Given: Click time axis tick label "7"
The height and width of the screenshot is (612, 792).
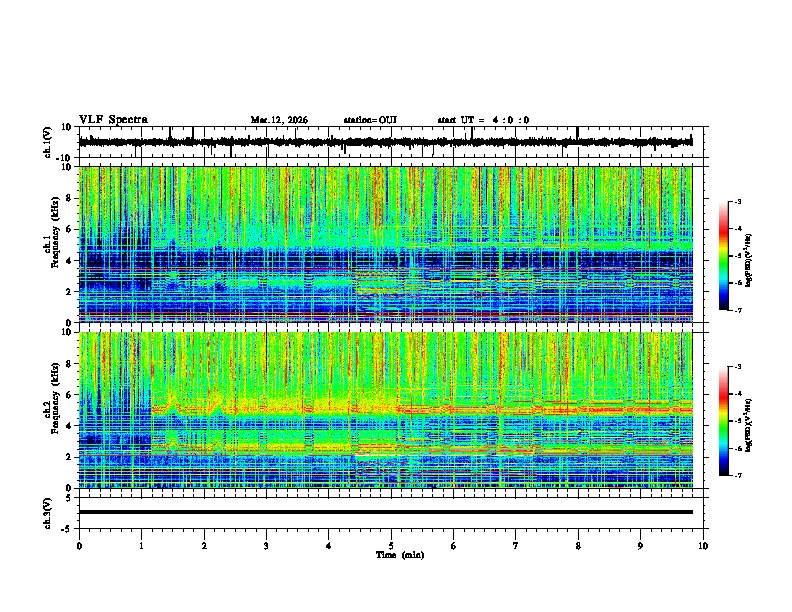Looking at the screenshot, I should pos(516,546).
